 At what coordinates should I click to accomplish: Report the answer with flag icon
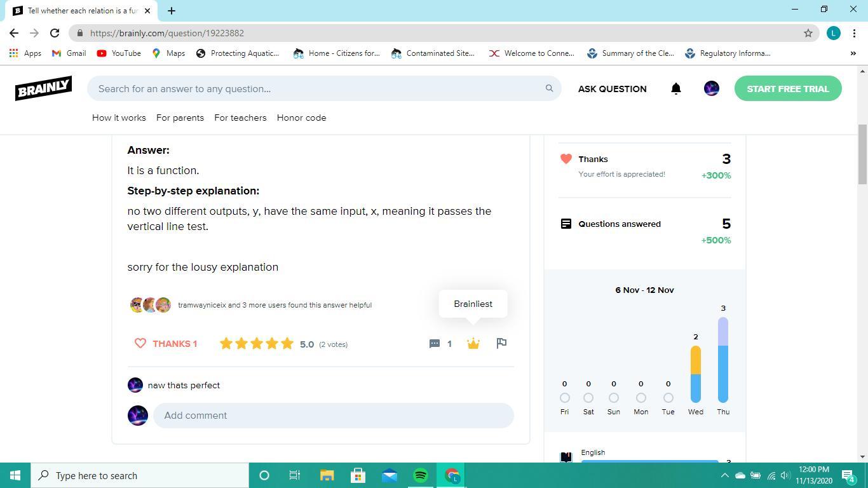(501, 343)
